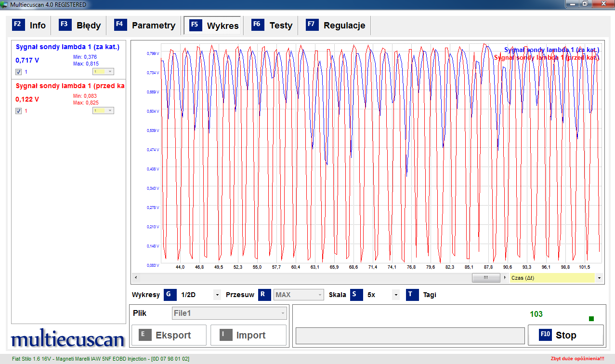Image resolution: width=615 pixels, height=364 pixels.
Task: Open the Parametry tab
Action: point(145,26)
